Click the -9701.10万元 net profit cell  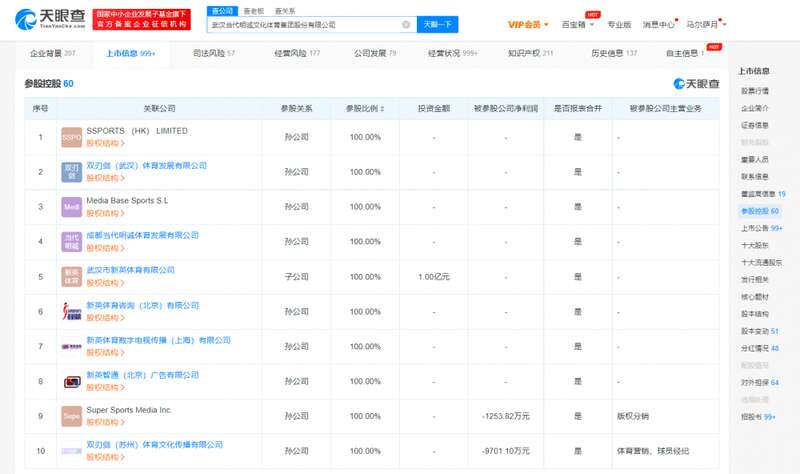506,451
